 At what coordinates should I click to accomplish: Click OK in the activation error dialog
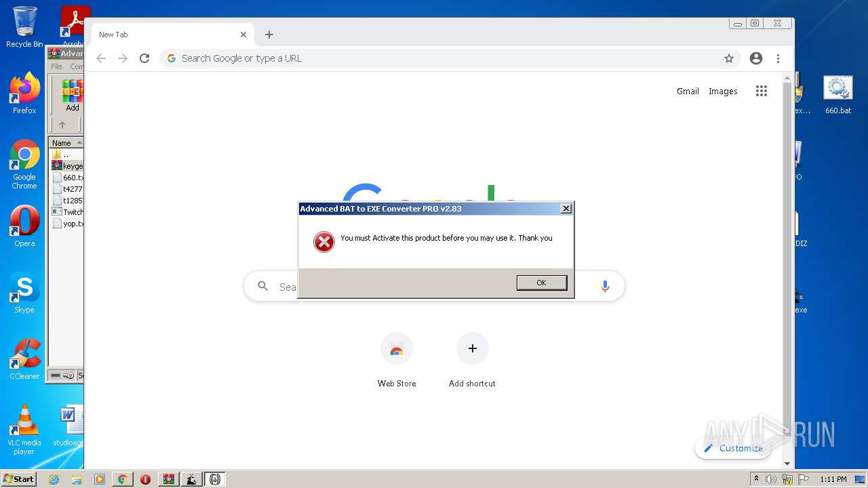tap(541, 283)
